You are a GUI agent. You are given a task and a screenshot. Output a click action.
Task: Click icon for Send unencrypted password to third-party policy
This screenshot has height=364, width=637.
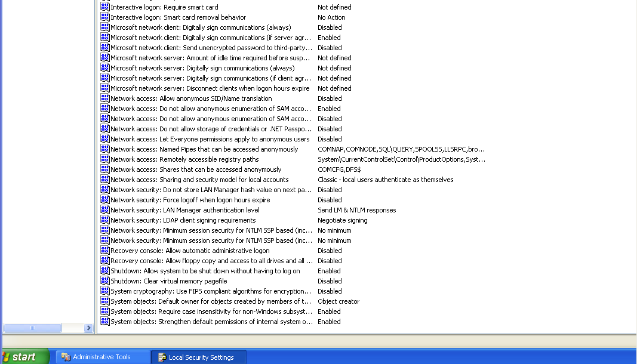pyautogui.click(x=105, y=48)
